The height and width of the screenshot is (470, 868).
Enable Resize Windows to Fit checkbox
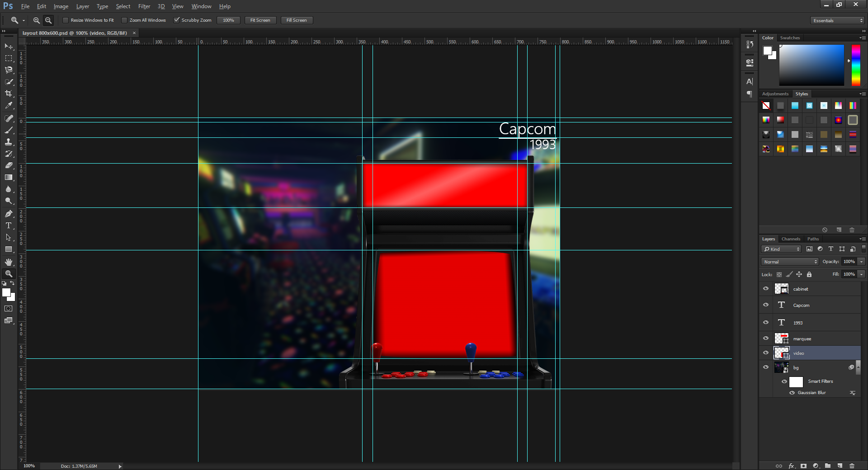[66, 20]
